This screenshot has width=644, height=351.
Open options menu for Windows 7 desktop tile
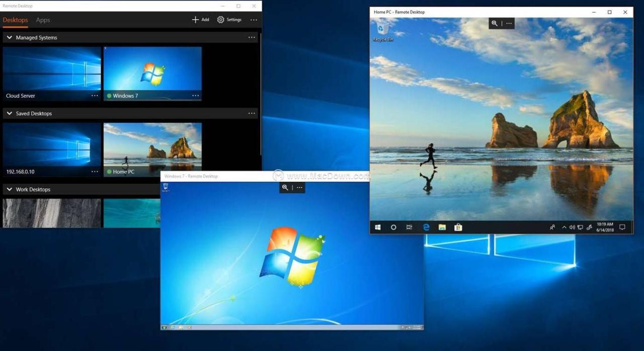pyautogui.click(x=196, y=95)
